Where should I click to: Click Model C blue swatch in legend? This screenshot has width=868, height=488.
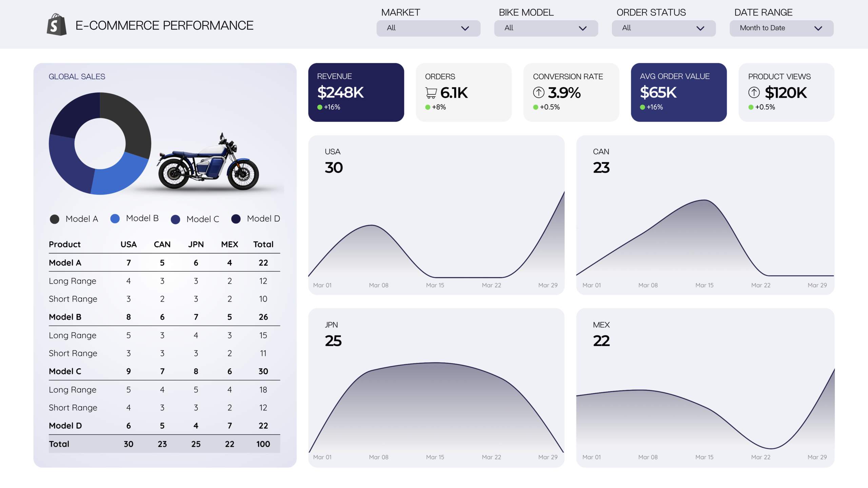[175, 219]
